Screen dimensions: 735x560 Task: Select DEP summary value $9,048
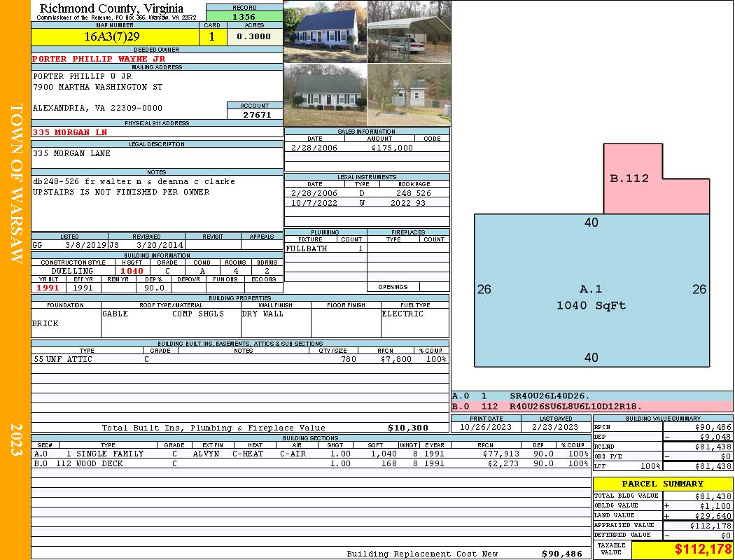pyautogui.click(x=715, y=437)
